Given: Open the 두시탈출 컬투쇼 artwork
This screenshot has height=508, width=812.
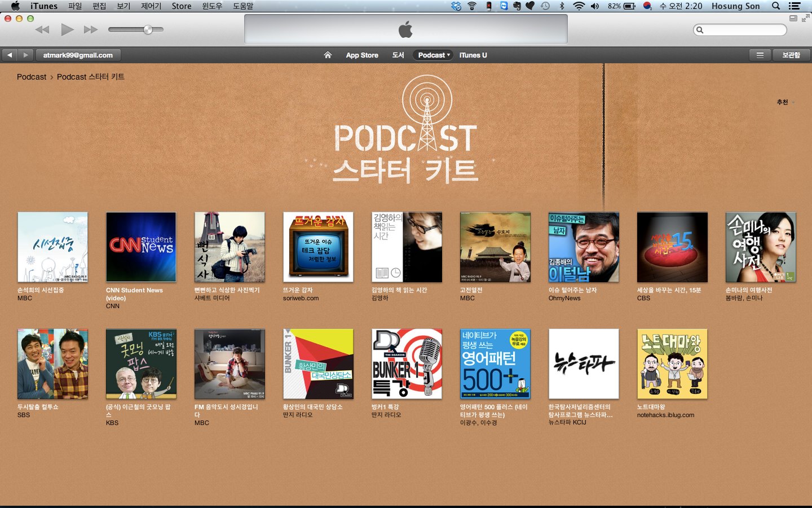Looking at the screenshot, I should tap(52, 364).
